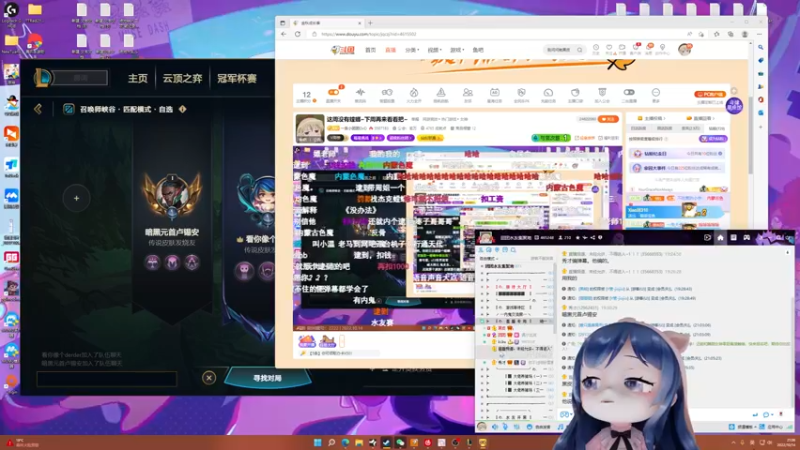Click the Douyu follow heart icon
This screenshot has width=800, height=450.
[x=609, y=47]
